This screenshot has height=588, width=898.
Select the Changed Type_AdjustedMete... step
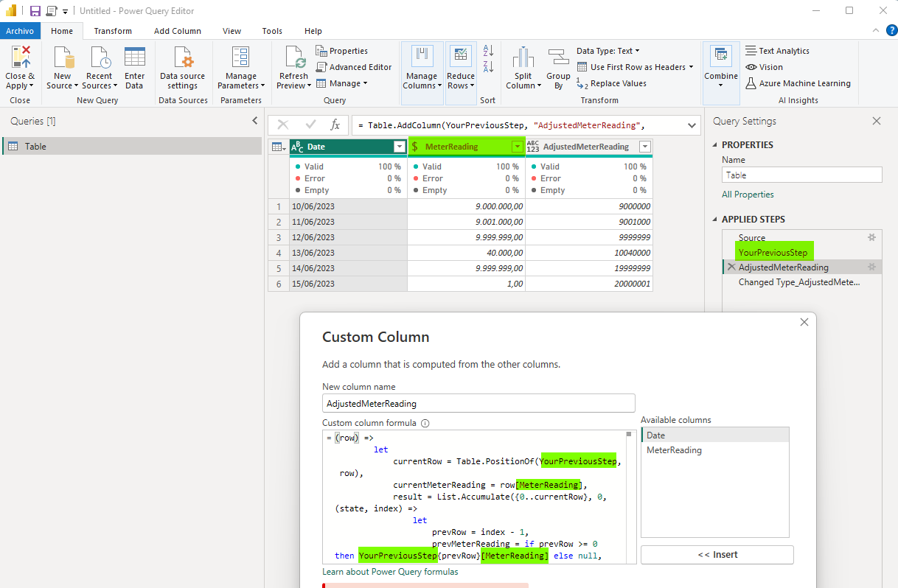[799, 282]
